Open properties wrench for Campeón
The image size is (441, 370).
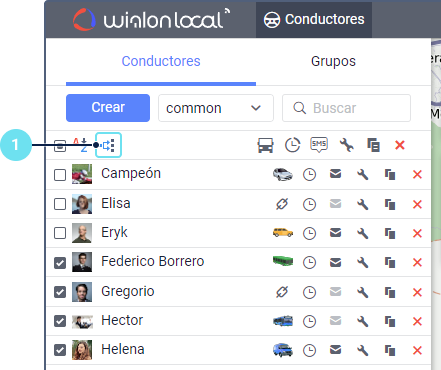(362, 174)
